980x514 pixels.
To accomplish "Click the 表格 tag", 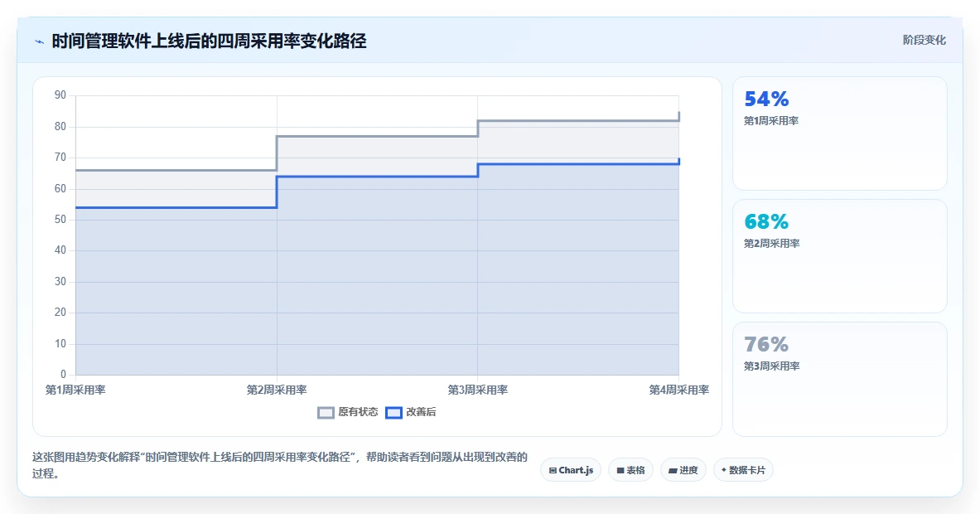I will click(x=630, y=470).
